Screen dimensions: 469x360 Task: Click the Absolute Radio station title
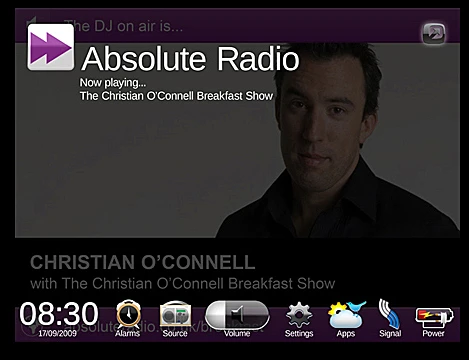[x=190, y=59]
